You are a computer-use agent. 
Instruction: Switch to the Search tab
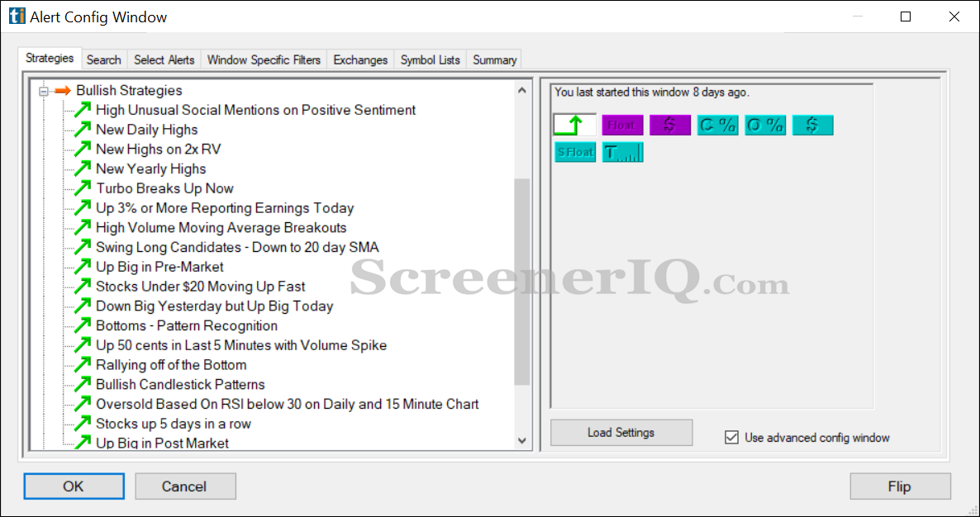coord(104,60)
